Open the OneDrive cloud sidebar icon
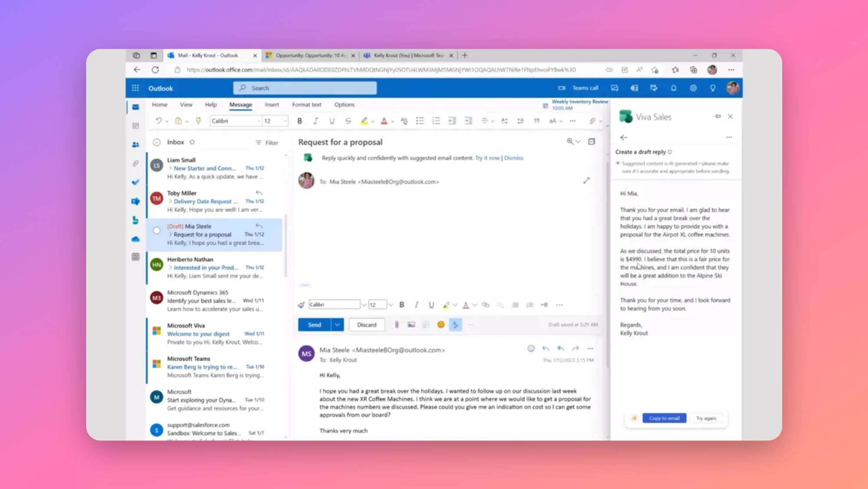 pos(135,239)
